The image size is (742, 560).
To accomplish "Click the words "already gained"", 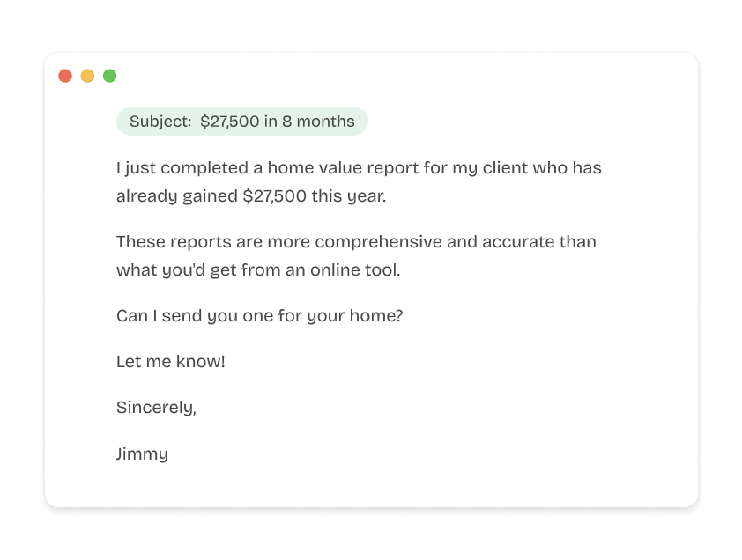I will coord(176,195).
